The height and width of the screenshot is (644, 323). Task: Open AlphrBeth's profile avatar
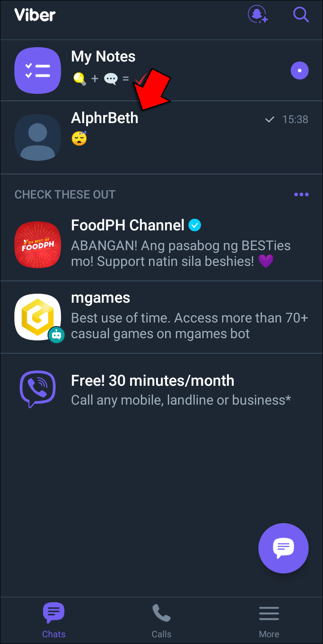(38, 137)
